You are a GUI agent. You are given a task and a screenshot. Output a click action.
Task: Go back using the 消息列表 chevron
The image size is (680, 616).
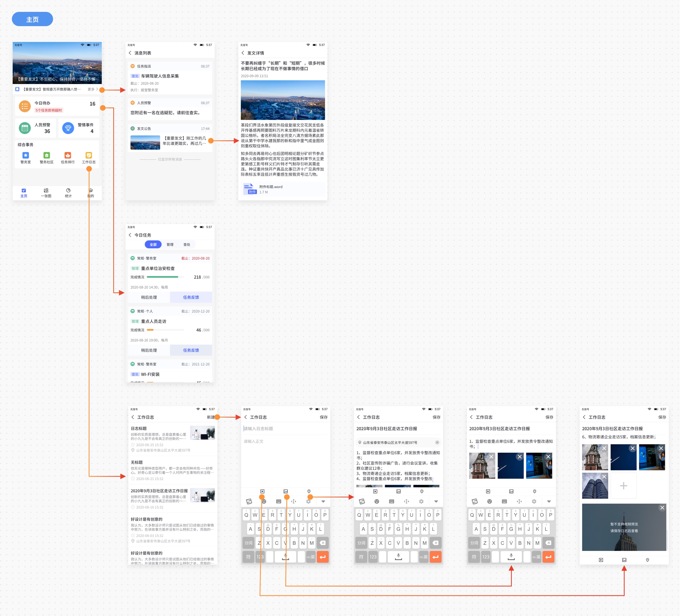[x=130, y=53]
